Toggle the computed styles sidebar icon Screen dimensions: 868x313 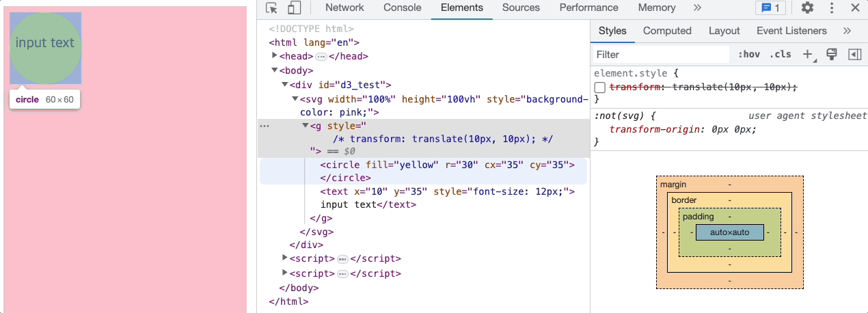point(854,55)
